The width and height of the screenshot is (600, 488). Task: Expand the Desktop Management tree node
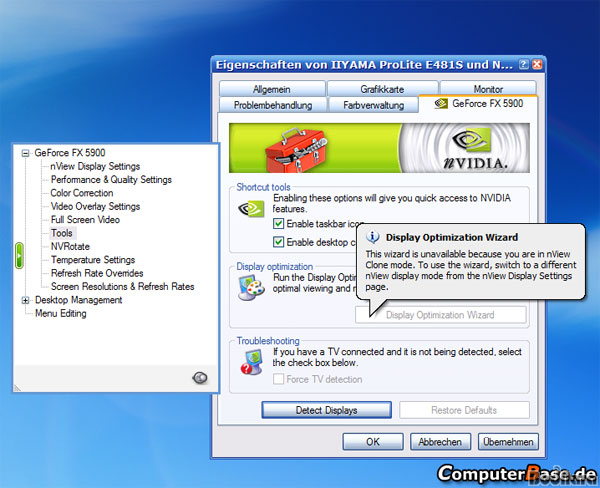(25, 300)
